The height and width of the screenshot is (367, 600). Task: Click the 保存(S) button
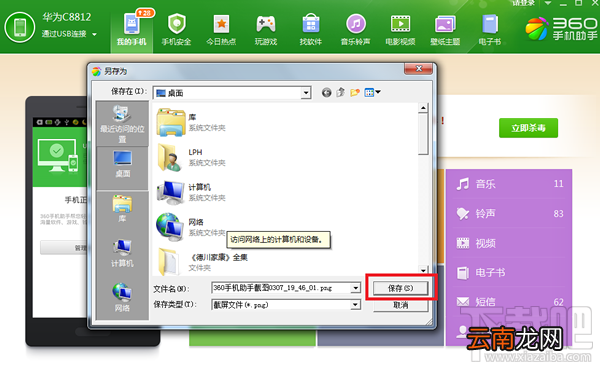point(400,288)
